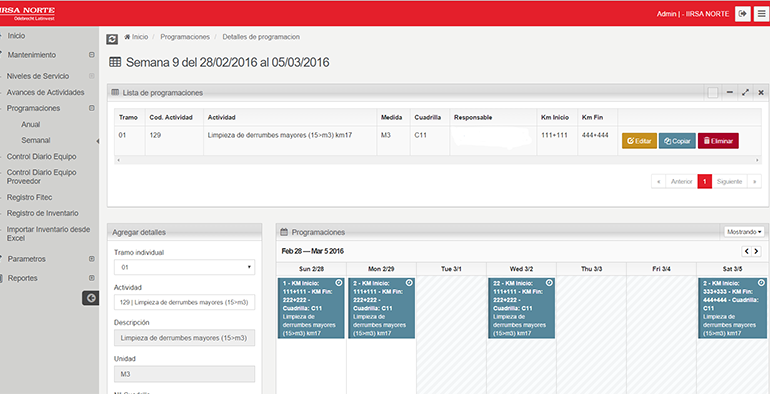770x394 pixels.
Task: Click the Eliminar button in row 01
Action: pos(718,141)
